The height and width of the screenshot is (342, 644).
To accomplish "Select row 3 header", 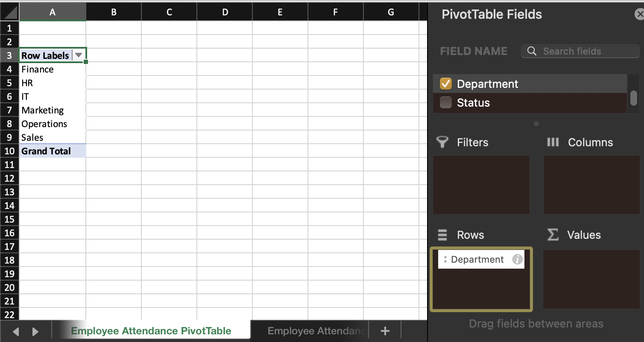I will (x=9, y=55).
